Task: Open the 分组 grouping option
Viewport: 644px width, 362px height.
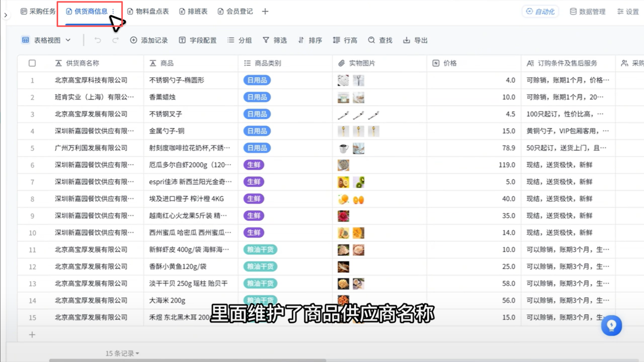Action: (x=240, y=40)
